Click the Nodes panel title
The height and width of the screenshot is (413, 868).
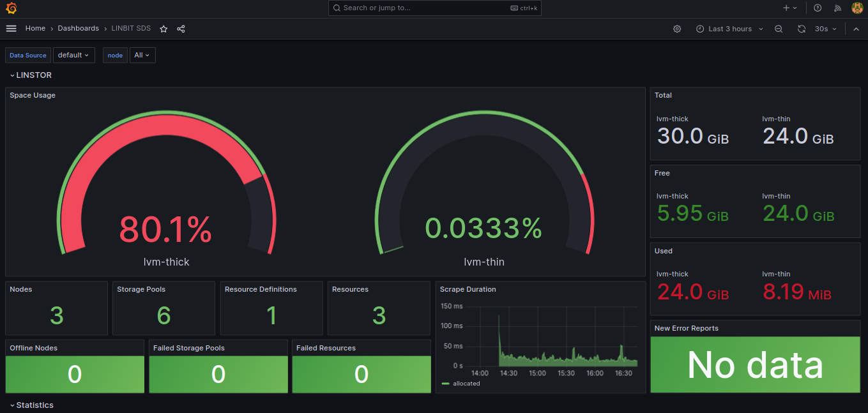[x=20, y=289]
